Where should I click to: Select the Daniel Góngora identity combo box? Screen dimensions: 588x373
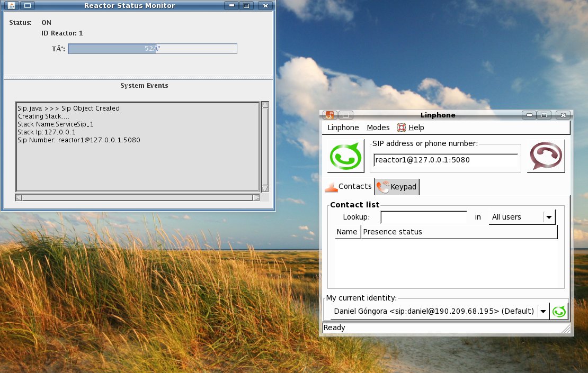[x=436, y=311]
